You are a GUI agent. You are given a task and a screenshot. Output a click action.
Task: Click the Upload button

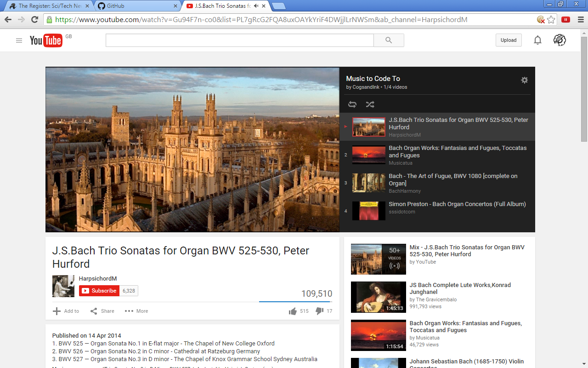509,40
